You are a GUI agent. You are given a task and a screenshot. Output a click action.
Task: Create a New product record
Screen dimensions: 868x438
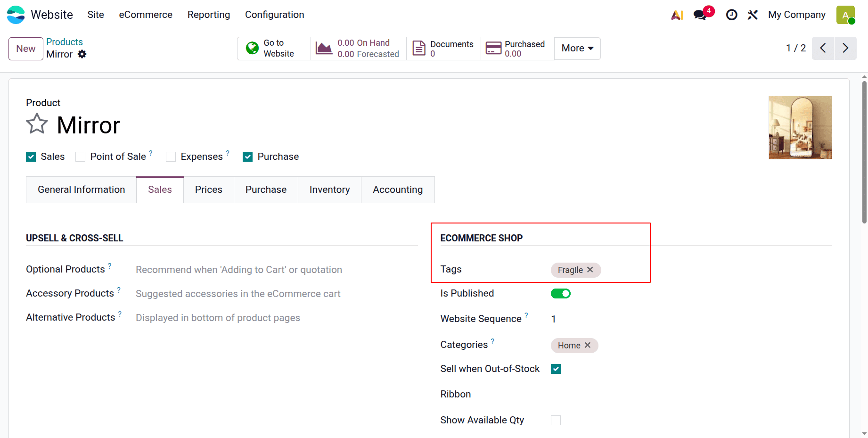26,49
